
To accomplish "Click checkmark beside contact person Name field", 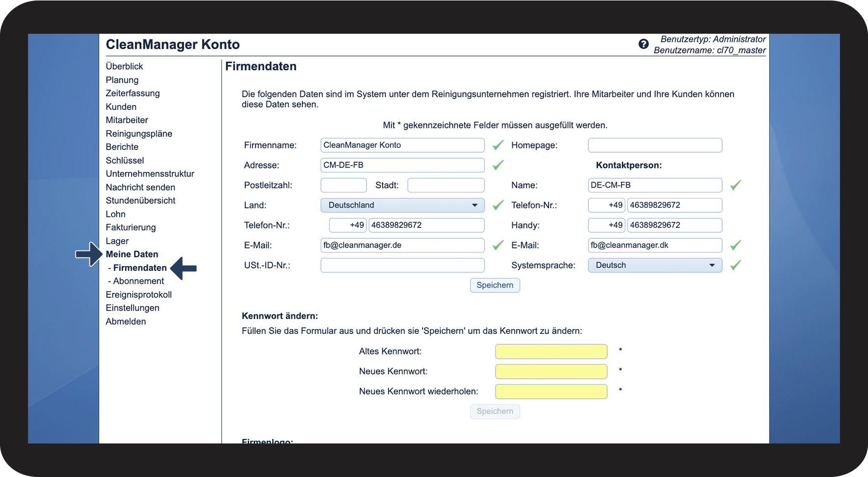I will [735, 185].
